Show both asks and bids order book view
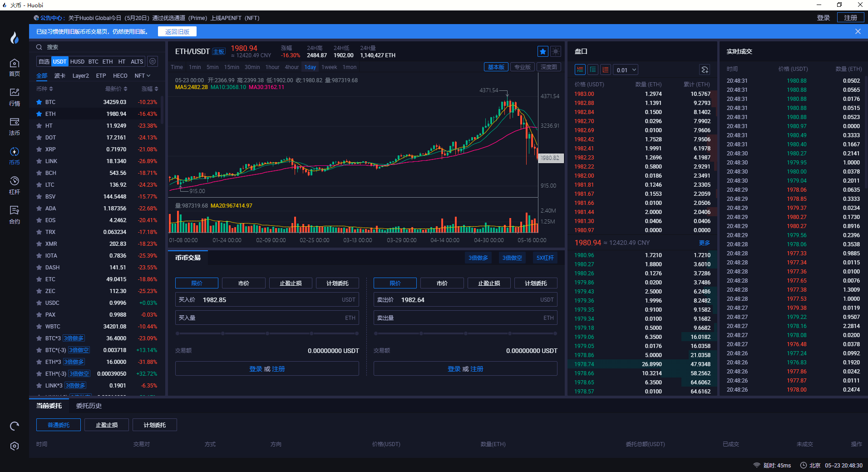 click(580, 70)
